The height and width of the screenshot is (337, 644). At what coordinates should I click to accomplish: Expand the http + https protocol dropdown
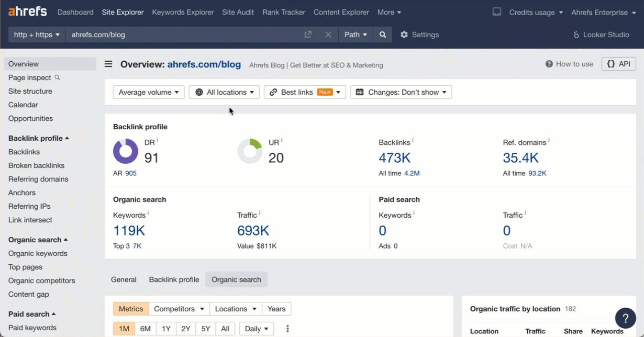click(x=36, y=35)
